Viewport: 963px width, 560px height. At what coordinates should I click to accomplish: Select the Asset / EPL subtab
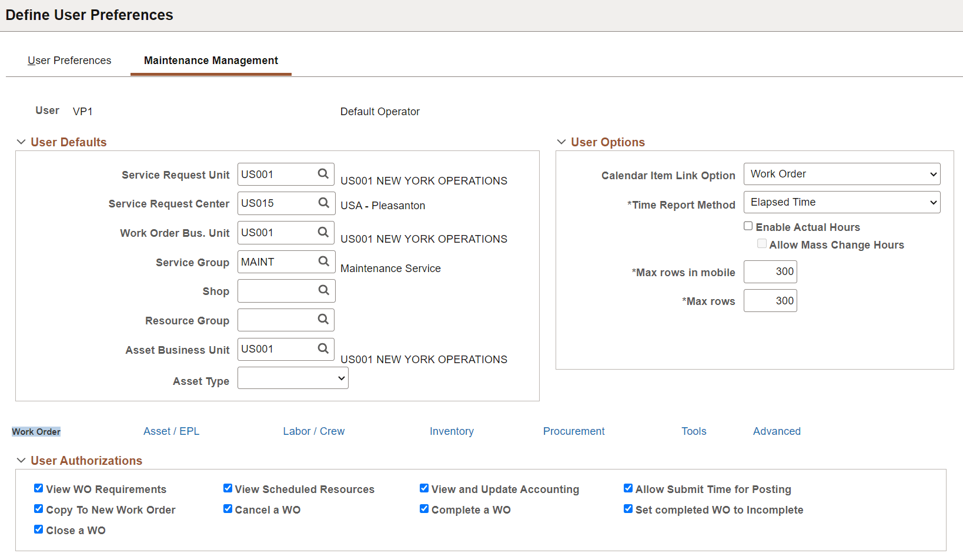coord(171,431)
